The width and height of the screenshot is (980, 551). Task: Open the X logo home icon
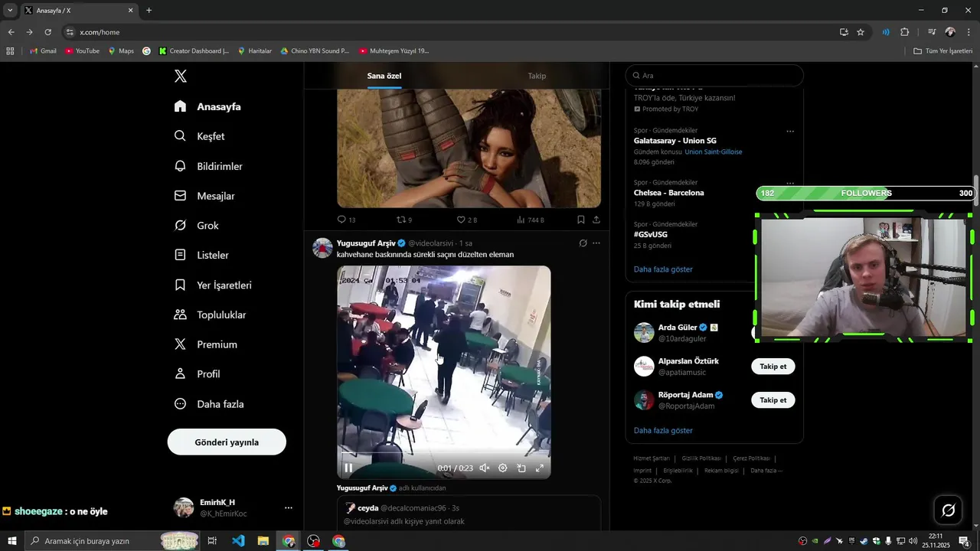[x=180, y=76]
